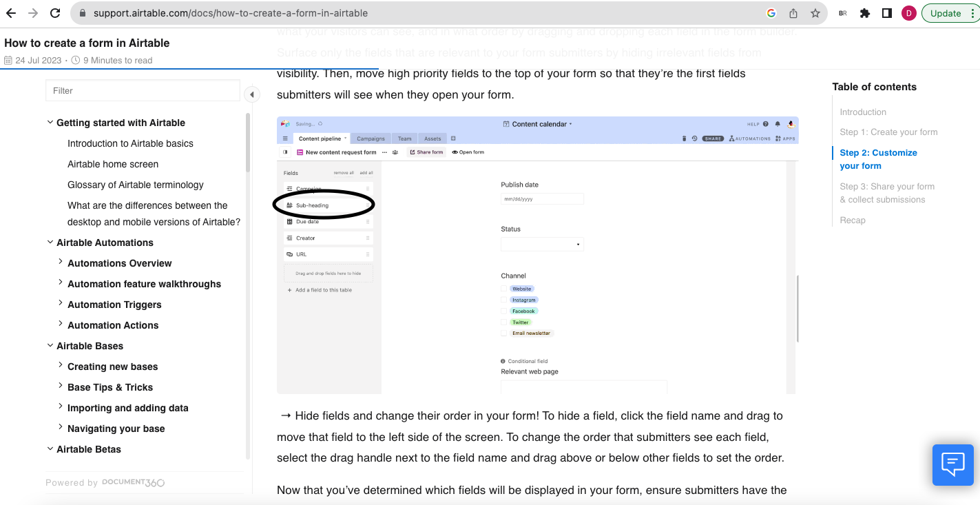Image resolution: width=980 pixels, height=505 pixels.
Task: Expand Importing and adding data chevron
Action: click(x=61, y=406)
